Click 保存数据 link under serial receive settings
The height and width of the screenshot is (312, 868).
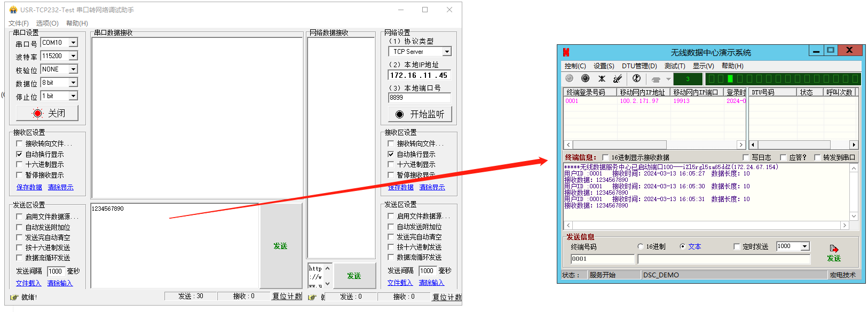[29, 187]
